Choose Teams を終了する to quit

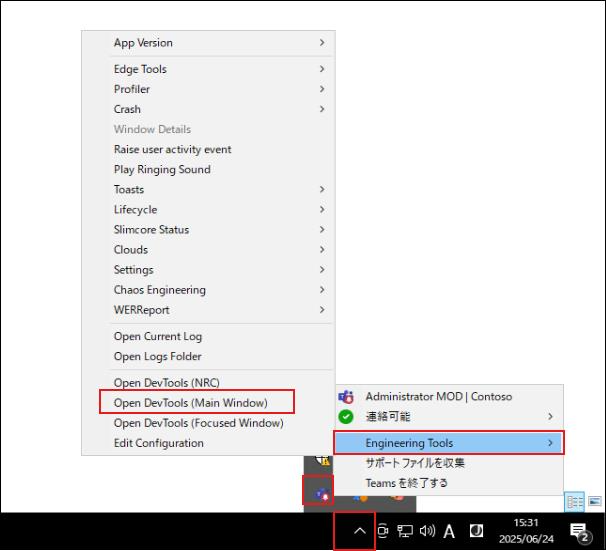coord(449,483)
